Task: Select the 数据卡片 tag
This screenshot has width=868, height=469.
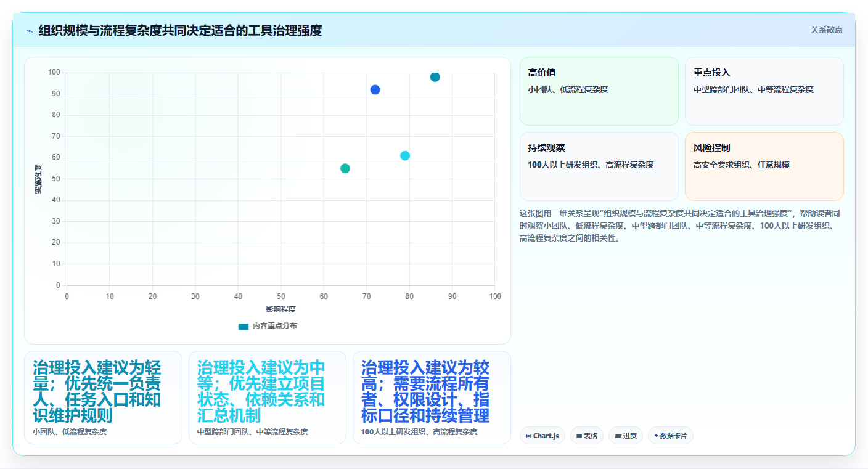Action: tap(671, 436)
